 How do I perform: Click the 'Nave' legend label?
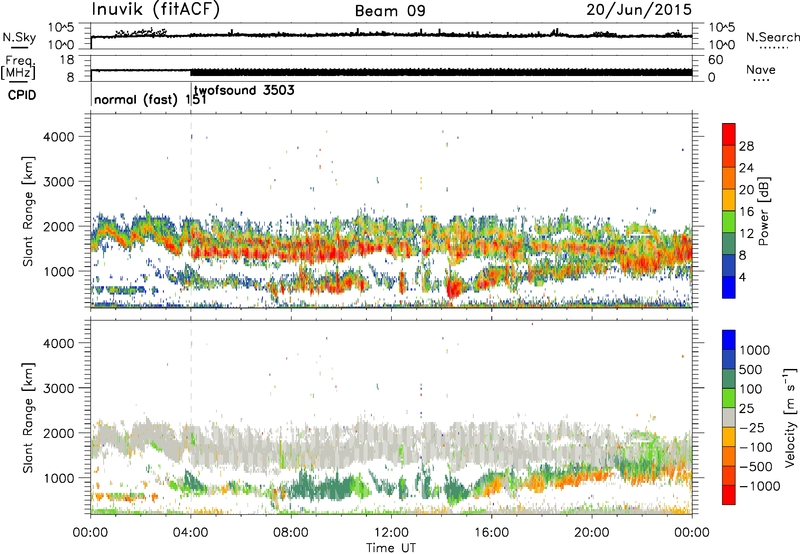click(x=761, y=70)
